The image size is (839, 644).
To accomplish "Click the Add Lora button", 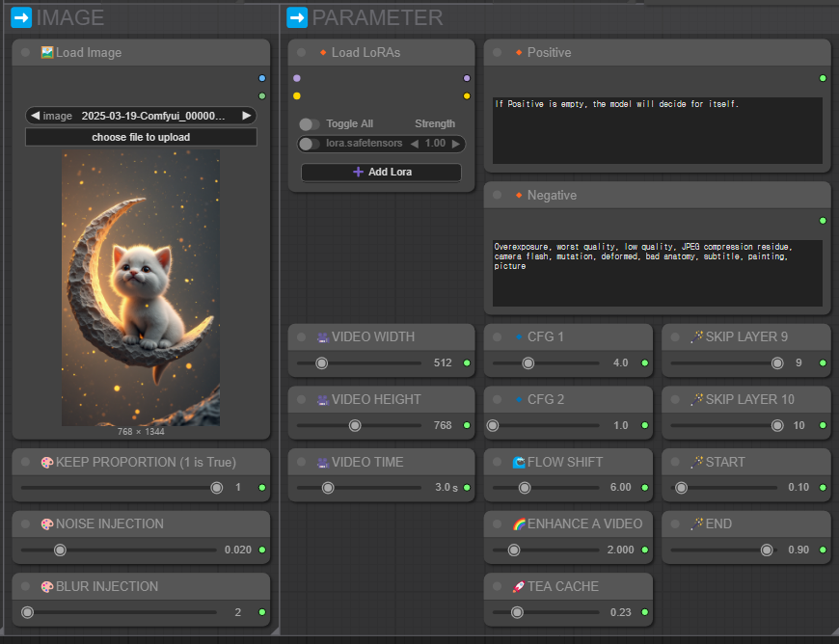I will [x=381, y=173].
